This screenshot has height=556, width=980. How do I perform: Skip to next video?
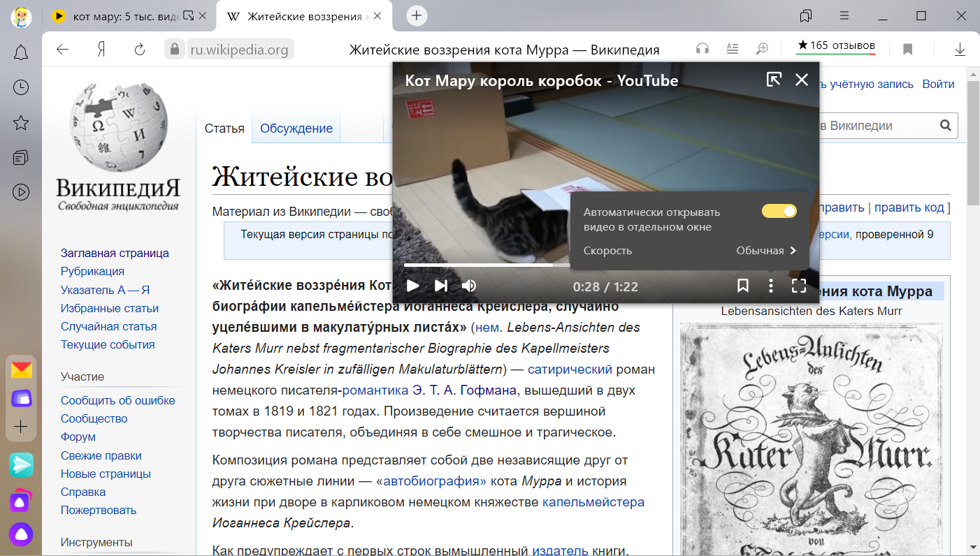441,286
